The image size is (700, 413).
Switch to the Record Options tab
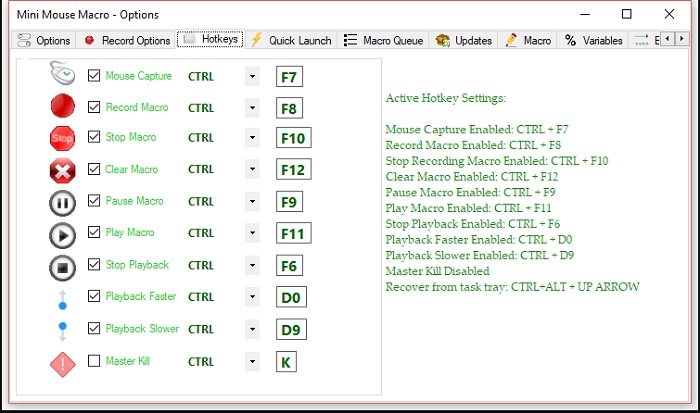tap(126, 40)
